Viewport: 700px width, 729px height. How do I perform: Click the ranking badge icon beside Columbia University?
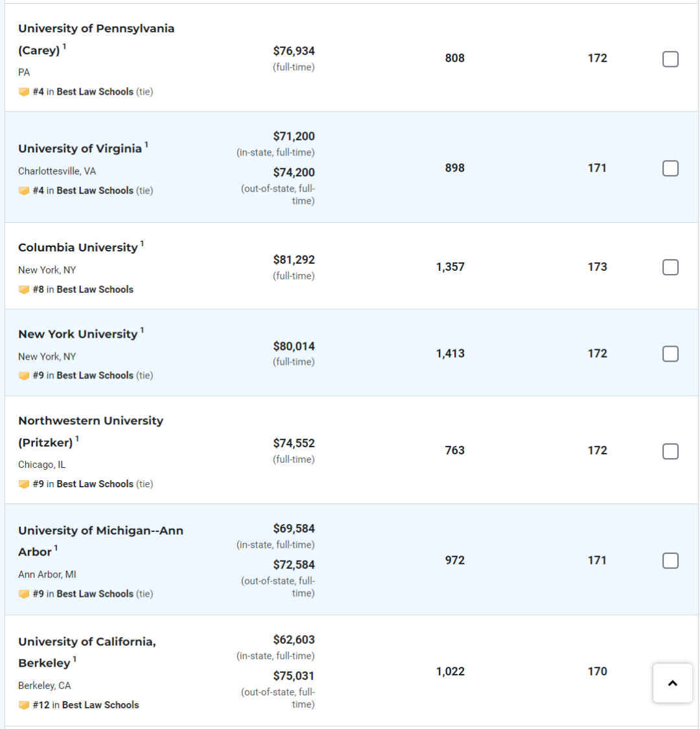point(24,290)
